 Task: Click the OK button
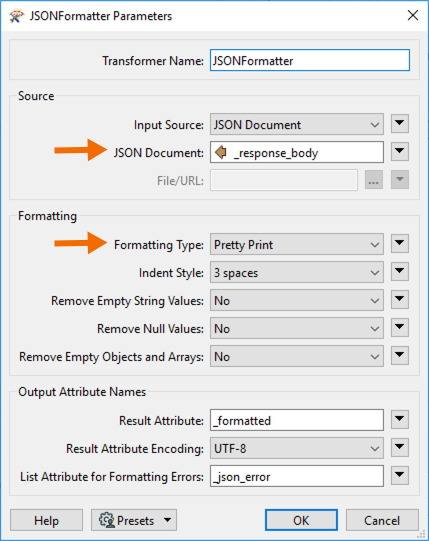click(x=301, y=520)
